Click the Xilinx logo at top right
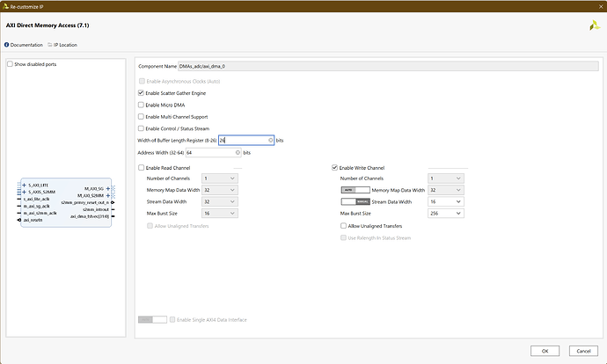The width and height of the screenshot is (607, 364). [x=595, y=25]
